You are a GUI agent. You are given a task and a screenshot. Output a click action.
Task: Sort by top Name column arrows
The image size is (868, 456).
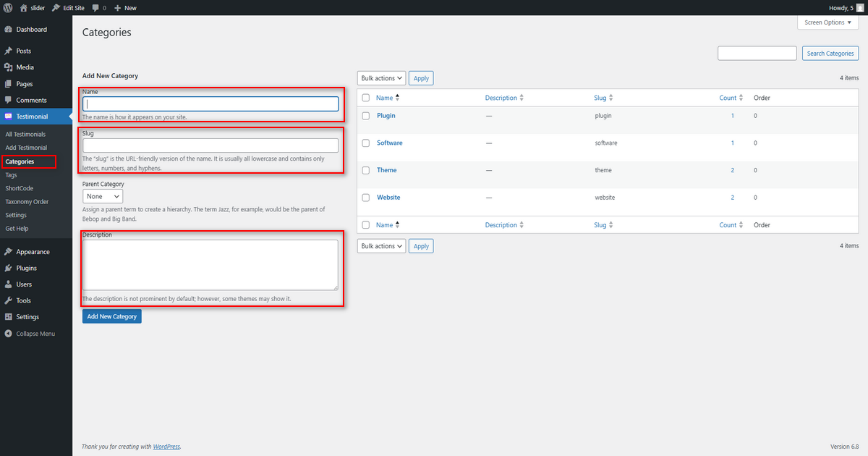(398, 98)
